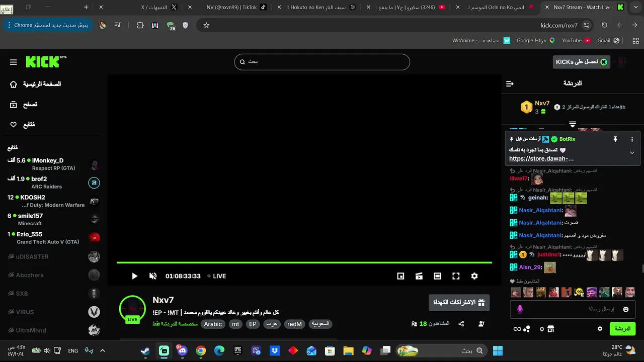Viewport: 644px width, 362px height.
Task: Open the WitAnime bookmark
Action: click(x=481, y=40)
